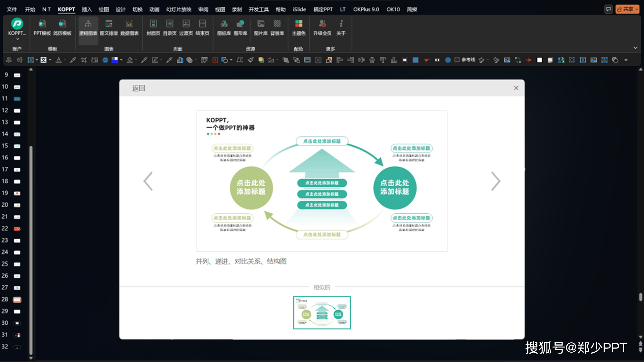
Task: Expand the KOPPT account dropdown
Action: coord(17,39)
